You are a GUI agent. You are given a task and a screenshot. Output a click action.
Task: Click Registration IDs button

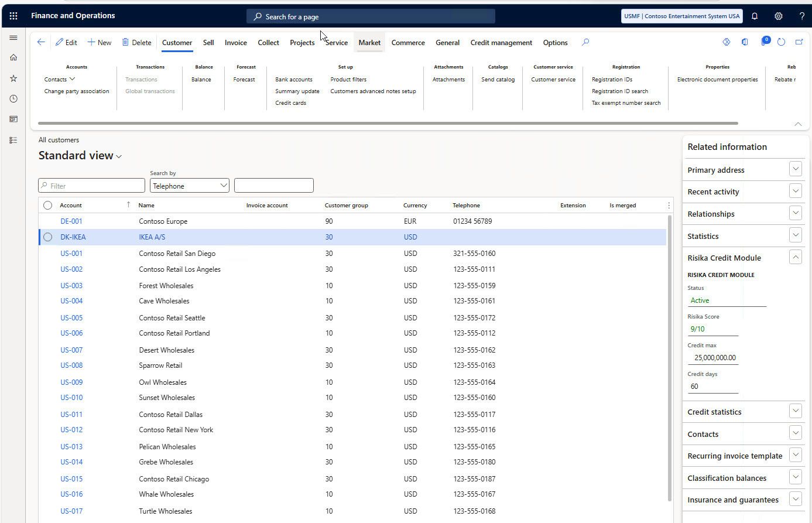pyautogui.click(x=612, y=79)
